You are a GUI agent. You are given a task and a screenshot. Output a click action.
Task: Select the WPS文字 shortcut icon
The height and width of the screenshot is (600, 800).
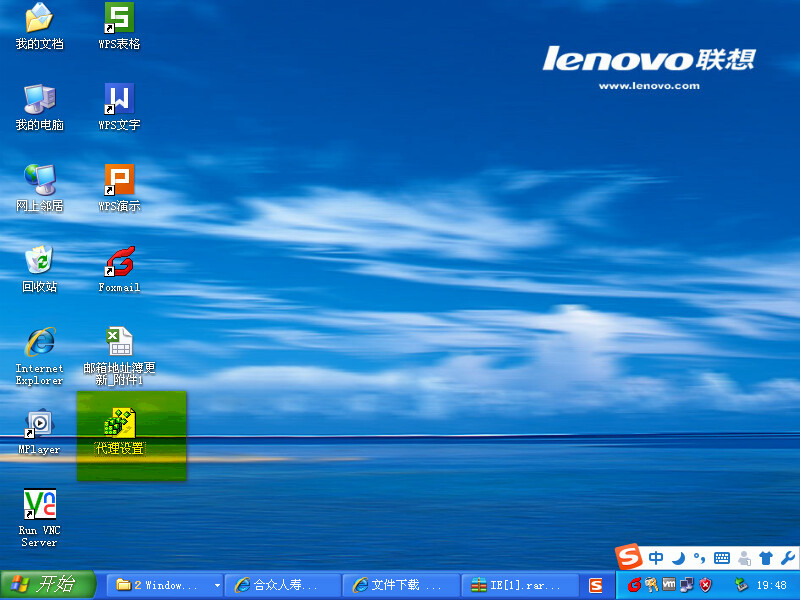(x=119, y=100)
